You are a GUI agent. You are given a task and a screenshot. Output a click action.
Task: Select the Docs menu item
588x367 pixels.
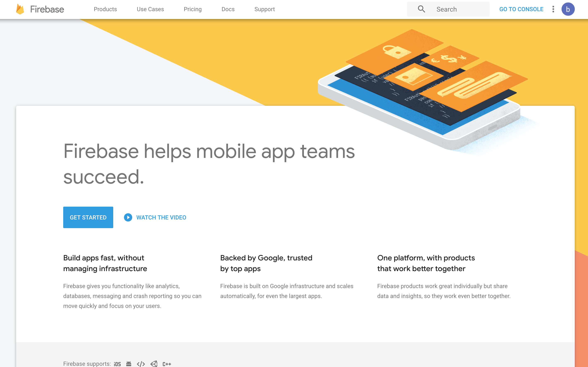pyautogui.click(x=228, y=9)
